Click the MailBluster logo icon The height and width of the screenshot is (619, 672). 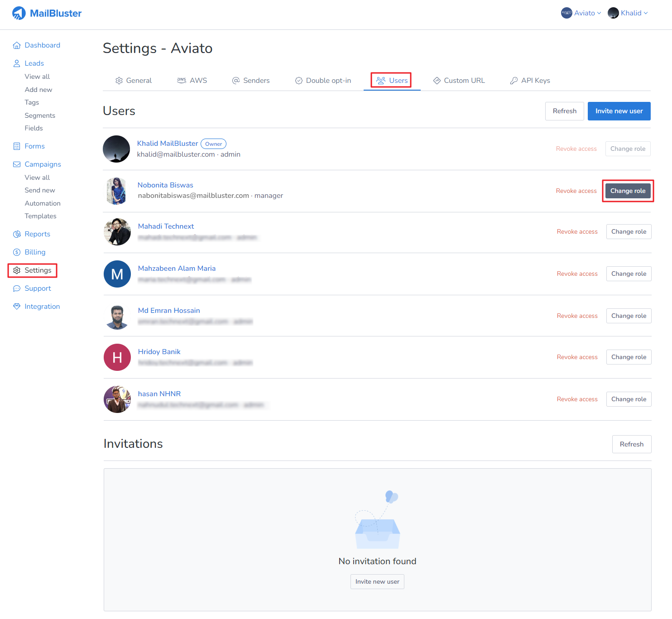point(19,13)
